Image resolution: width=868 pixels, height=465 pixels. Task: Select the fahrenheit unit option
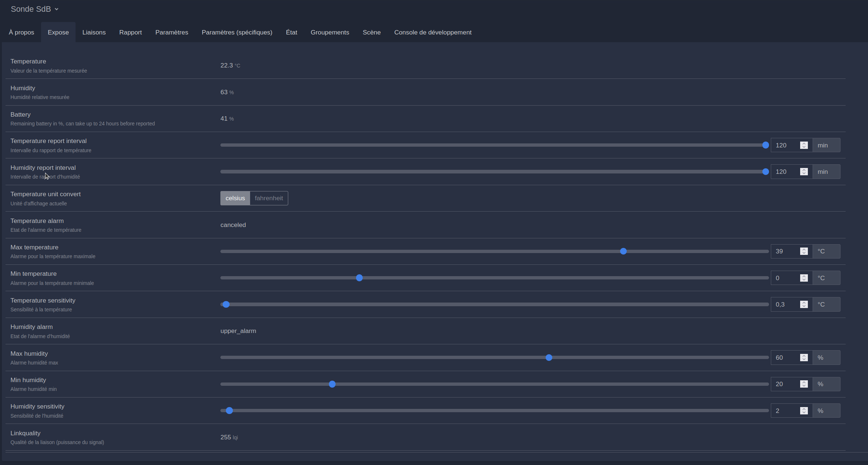(269, 198)
